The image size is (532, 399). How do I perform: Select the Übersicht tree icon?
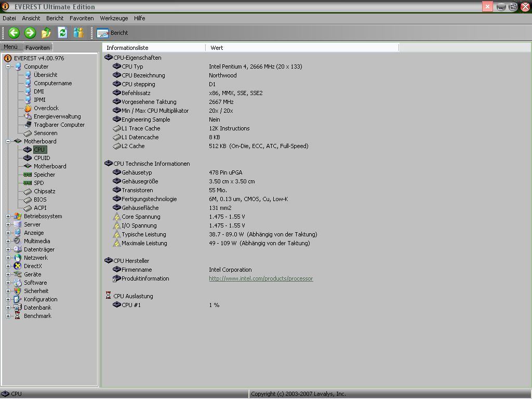point(28,75)
